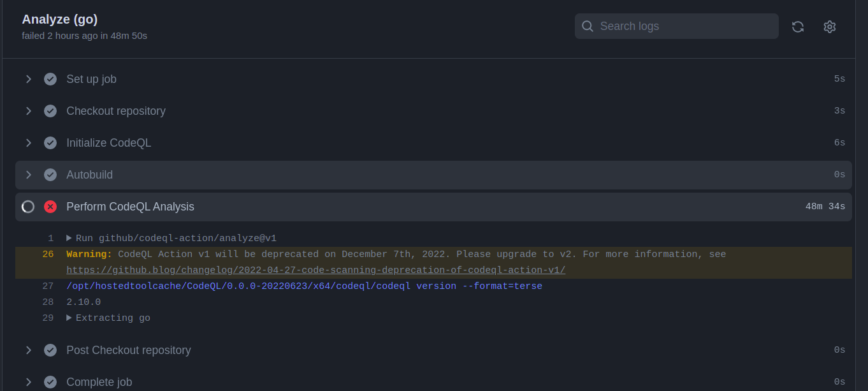Click the search magnifier icon in logs search
This screenshot has width=868, height=391.
(x=587, y=26)
